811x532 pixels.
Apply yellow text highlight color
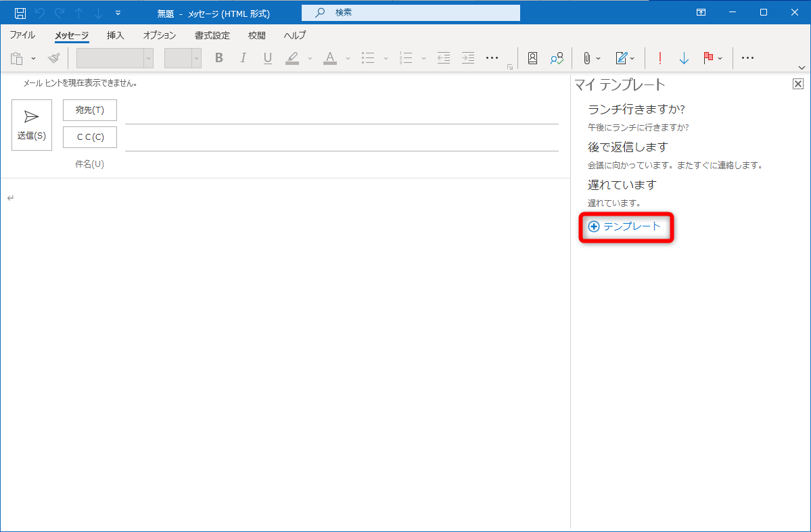[x=292, y=58]
